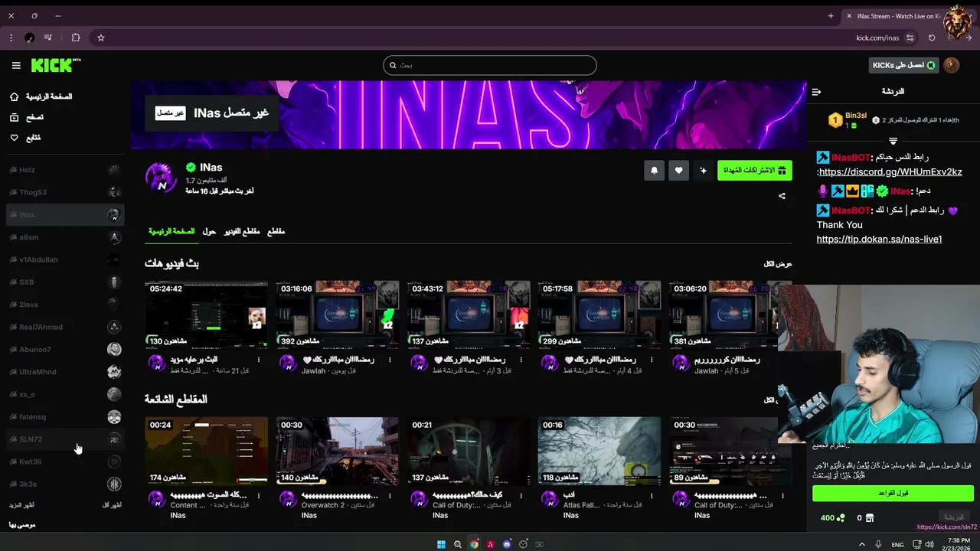Screen dimensions: 980x551
Task: Open three-dot menu of Atlas Fall clip
Action: coord(652,496)
